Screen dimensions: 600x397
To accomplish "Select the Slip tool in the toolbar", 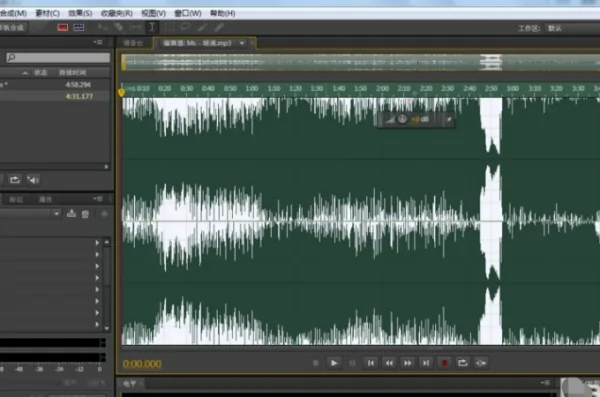I will [136, 27].
